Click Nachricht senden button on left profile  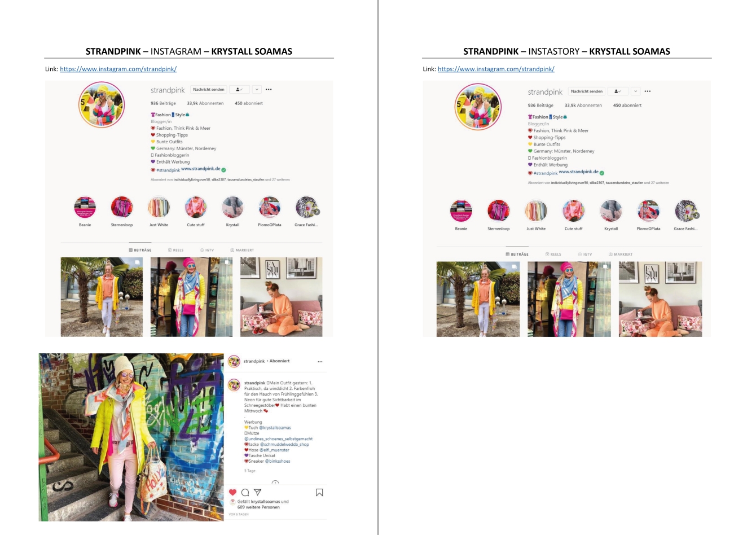pos(209,89)
